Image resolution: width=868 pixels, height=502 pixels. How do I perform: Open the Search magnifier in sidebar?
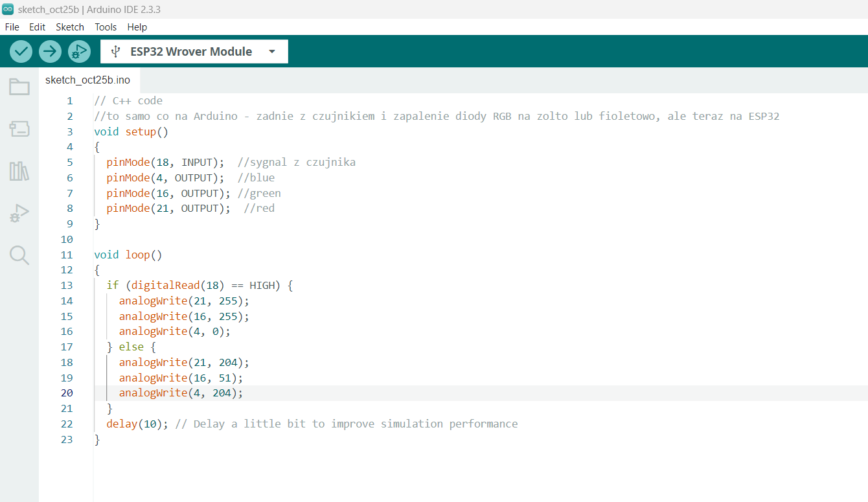click(x=19, y=255)
